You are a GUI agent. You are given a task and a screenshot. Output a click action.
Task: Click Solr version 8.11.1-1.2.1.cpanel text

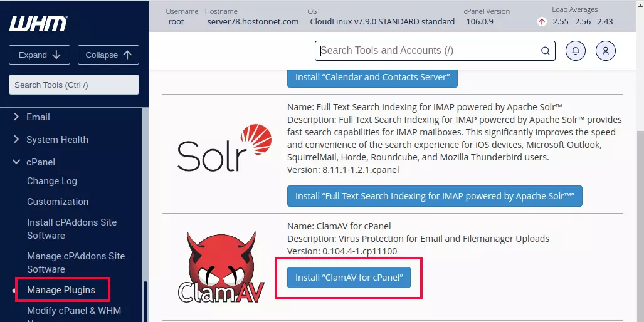343,169
